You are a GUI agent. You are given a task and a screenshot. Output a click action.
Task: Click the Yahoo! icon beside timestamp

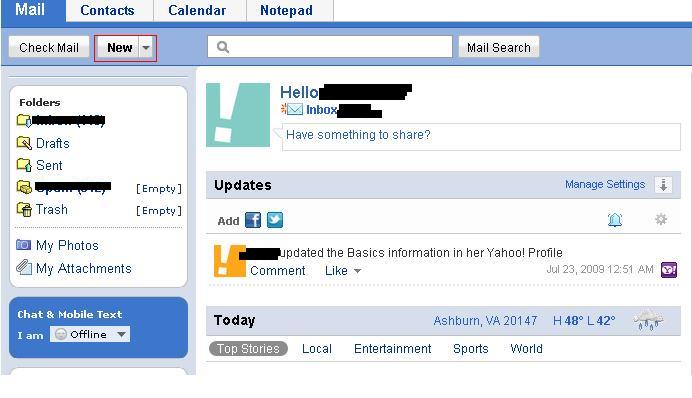tap(669, 269)
